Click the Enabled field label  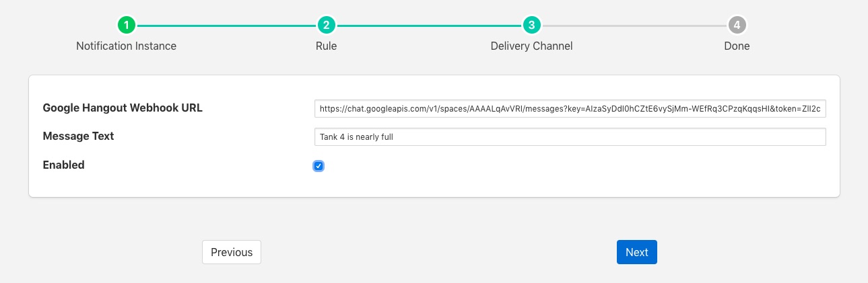63,165
